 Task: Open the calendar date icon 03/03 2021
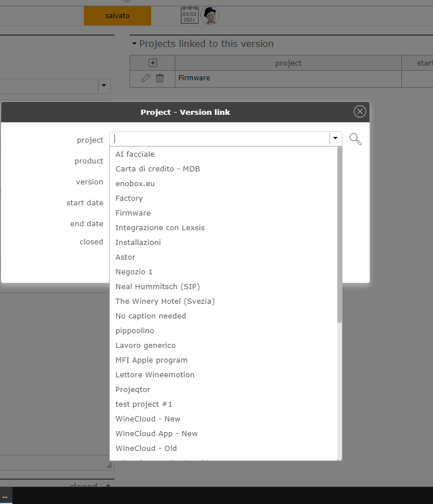(190, 15)
